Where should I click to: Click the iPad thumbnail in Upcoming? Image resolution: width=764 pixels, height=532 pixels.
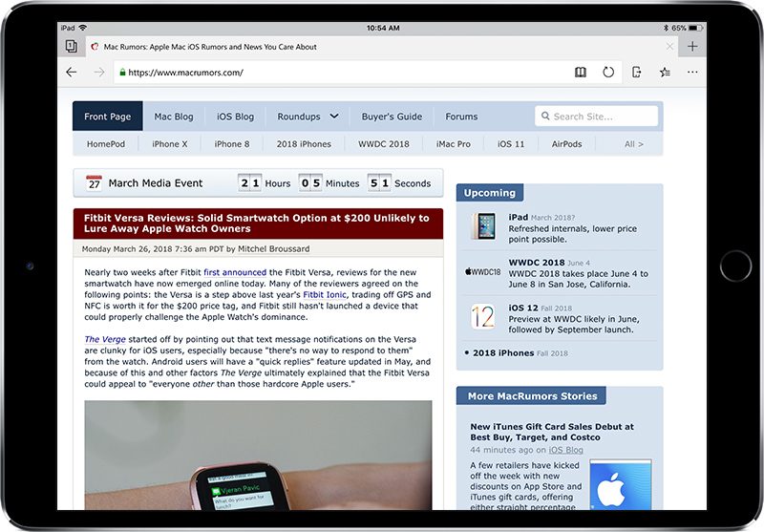point(483,226)
